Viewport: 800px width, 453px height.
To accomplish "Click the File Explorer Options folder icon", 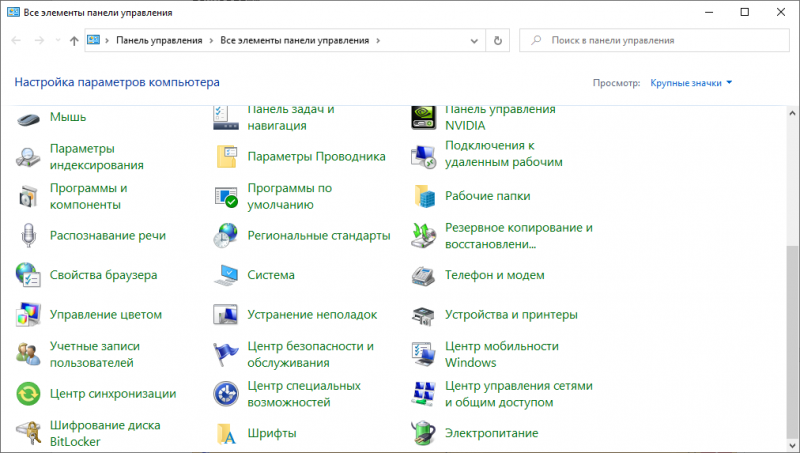I will [x=226, y=157].
